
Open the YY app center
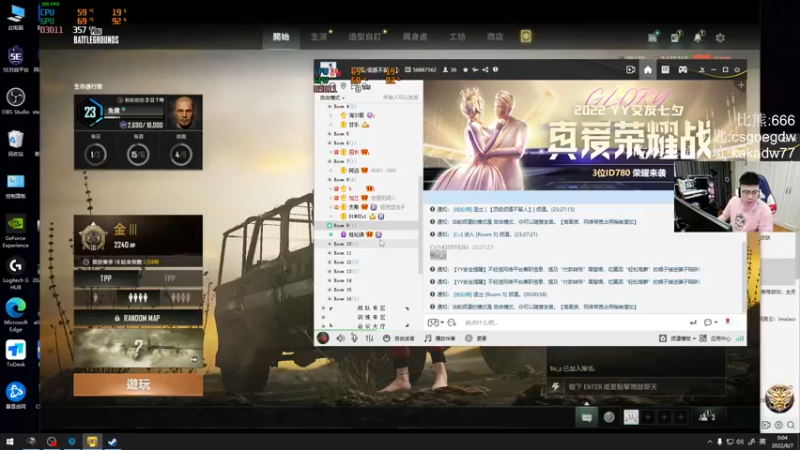[715, 338]
